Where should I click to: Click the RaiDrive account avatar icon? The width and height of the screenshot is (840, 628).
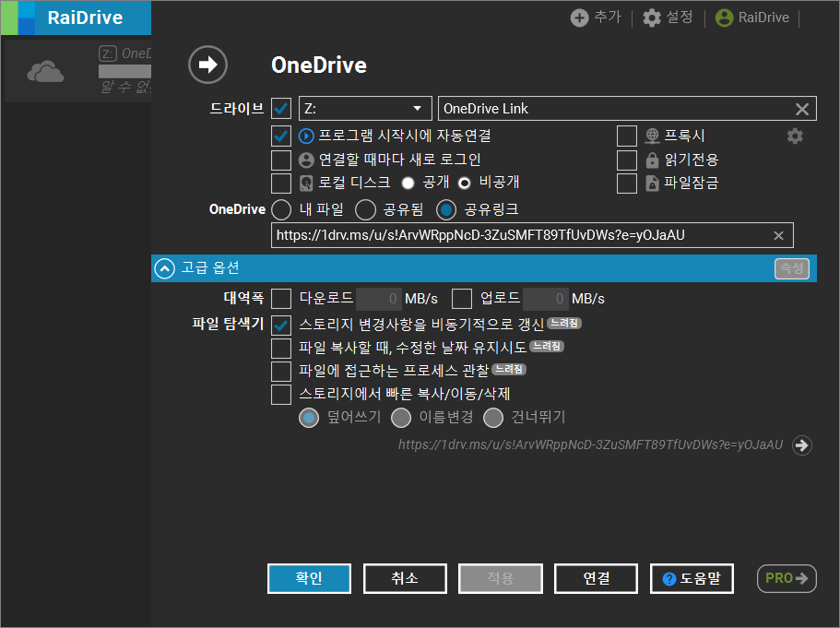point(724,18)
